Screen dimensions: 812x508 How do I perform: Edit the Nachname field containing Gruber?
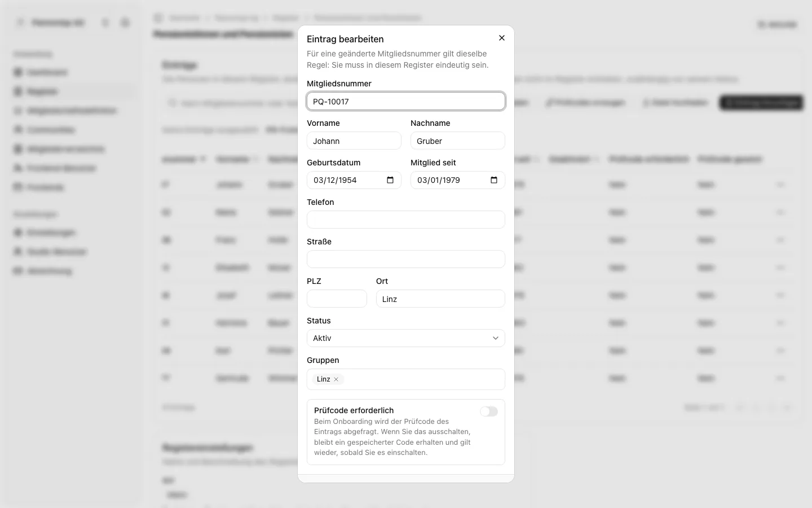458,141
